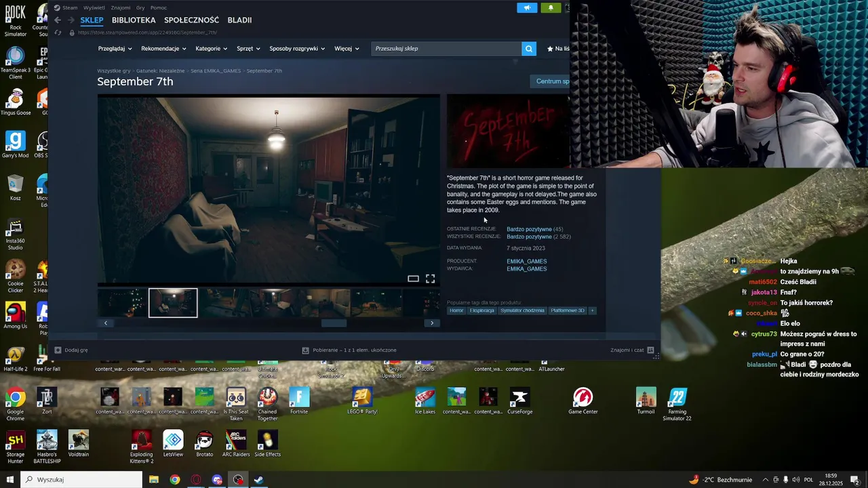Show previous screenshot thumbnails with left arrow
The width and height of the screenshot is (868, 488).
click(x=106, y=323)
